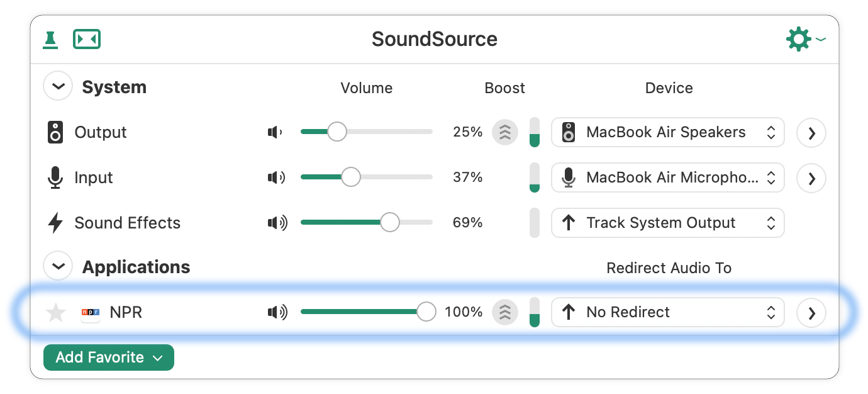The width and height of the screenshot is (868, 394).
Task: Mute the Output volume speaker icon
Action: 275,132
